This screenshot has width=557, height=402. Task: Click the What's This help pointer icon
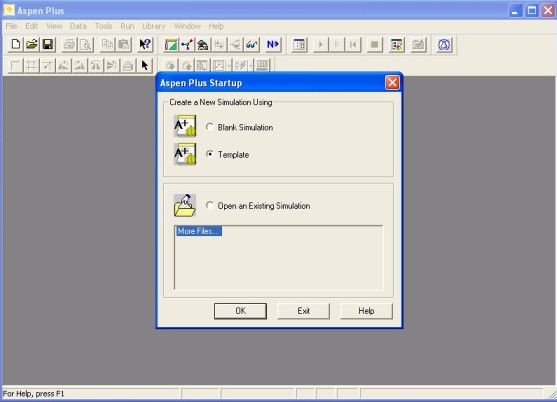click(x=145, y=45)
